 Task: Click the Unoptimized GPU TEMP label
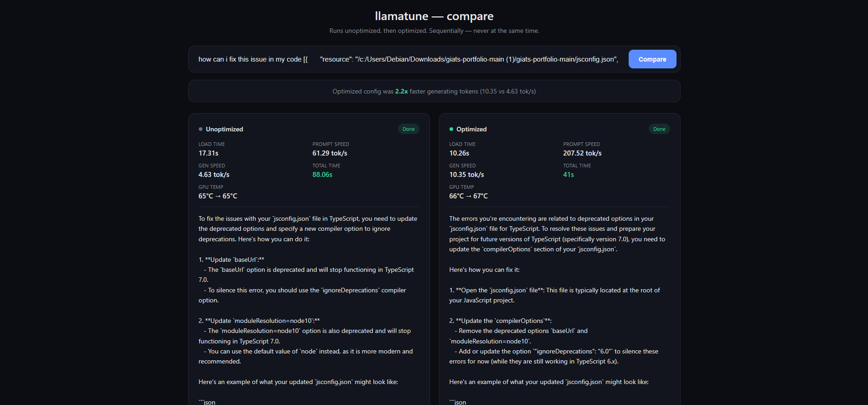click(211, 187)
